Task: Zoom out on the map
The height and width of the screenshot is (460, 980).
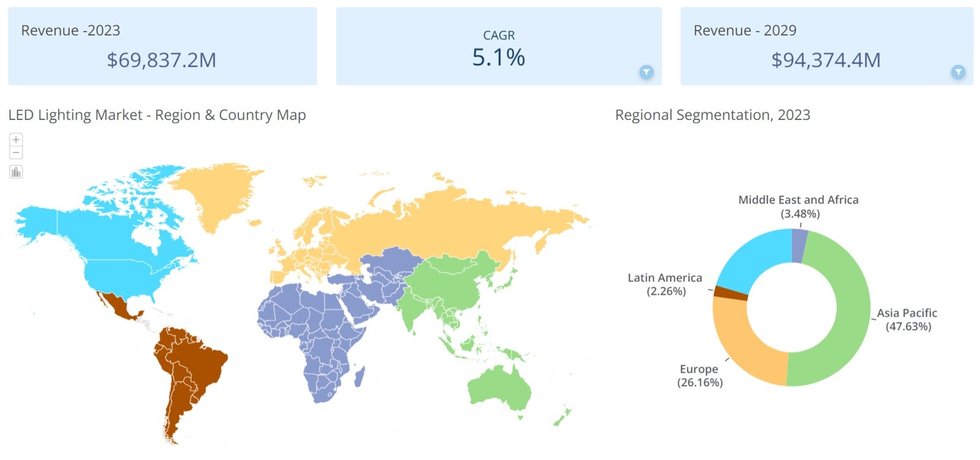Action: click(16, 153)
